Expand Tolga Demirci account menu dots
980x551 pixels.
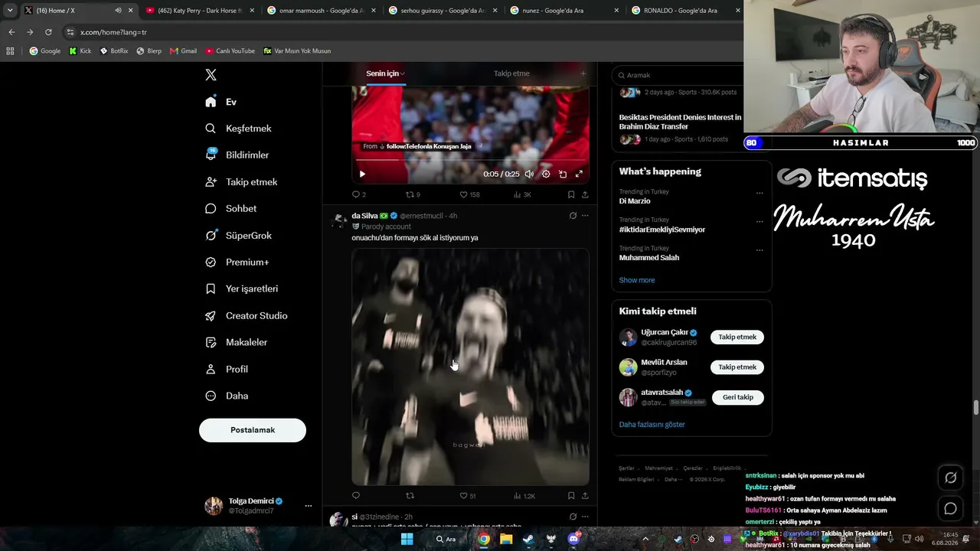(309, 506)
